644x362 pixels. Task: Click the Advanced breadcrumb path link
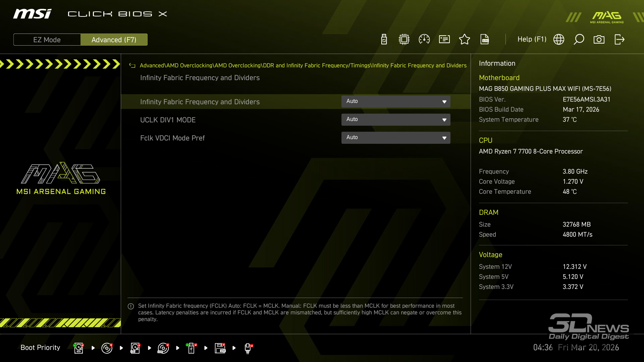(x=152, y=66)
